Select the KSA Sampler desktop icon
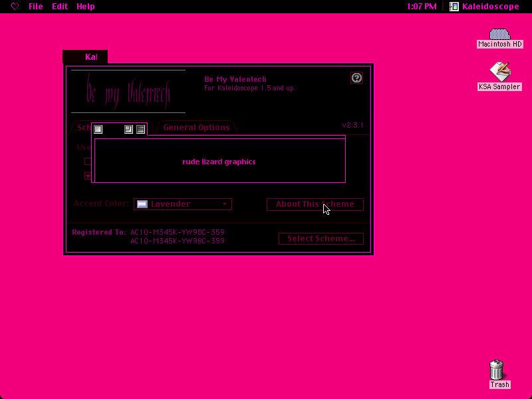532x399 pixels. point(499,76)
